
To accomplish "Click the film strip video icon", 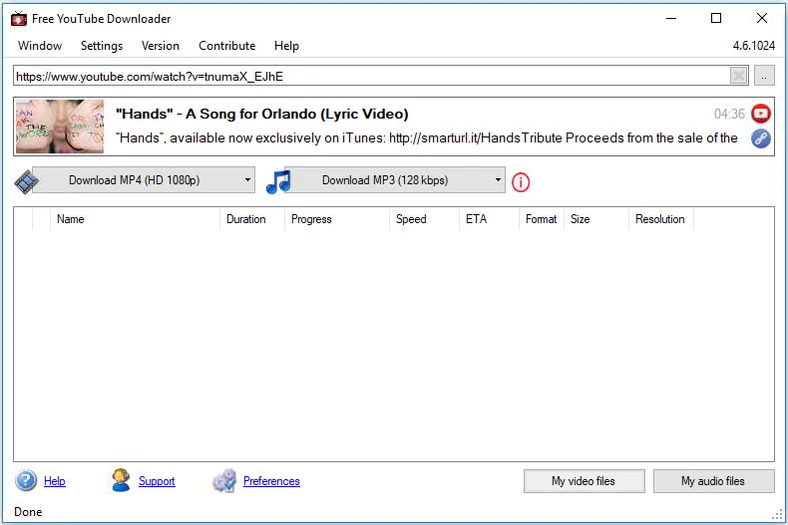I will 25,181.
